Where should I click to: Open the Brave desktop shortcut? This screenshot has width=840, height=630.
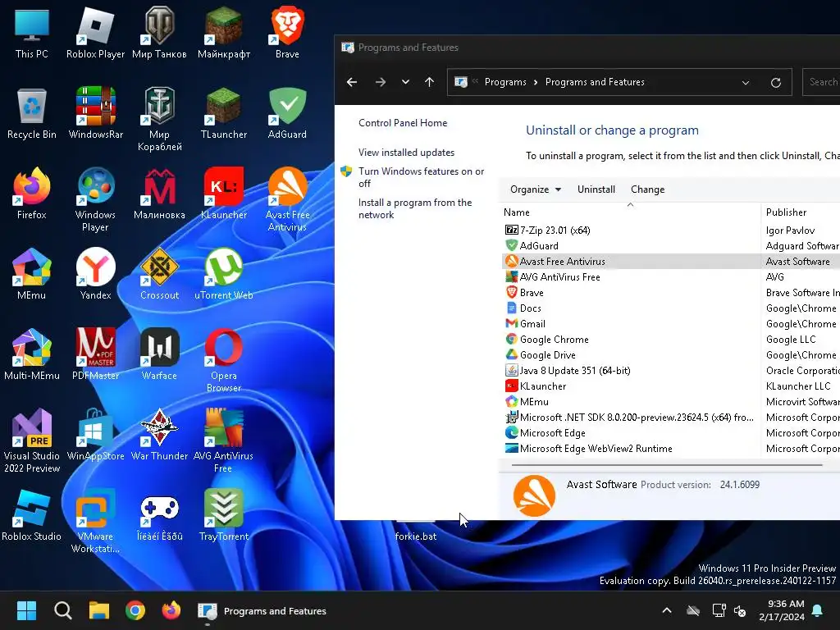(x=288, y=33)
